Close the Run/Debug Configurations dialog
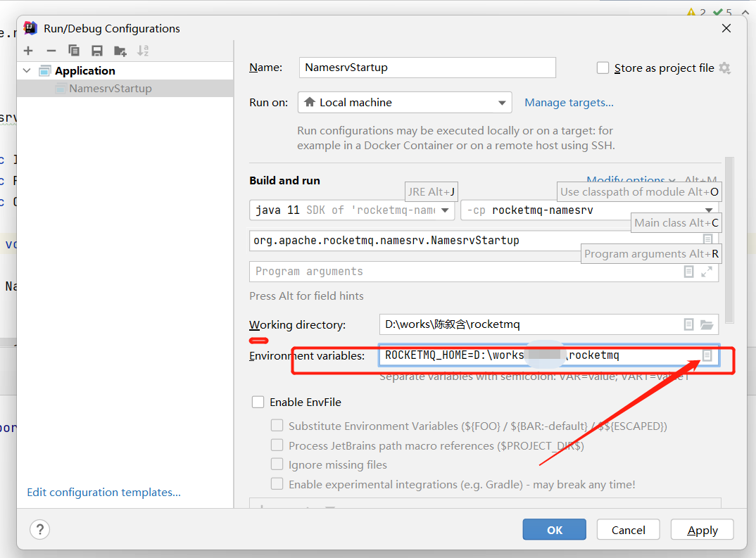The width and height of the screenshot is (756, 558). 726,28
